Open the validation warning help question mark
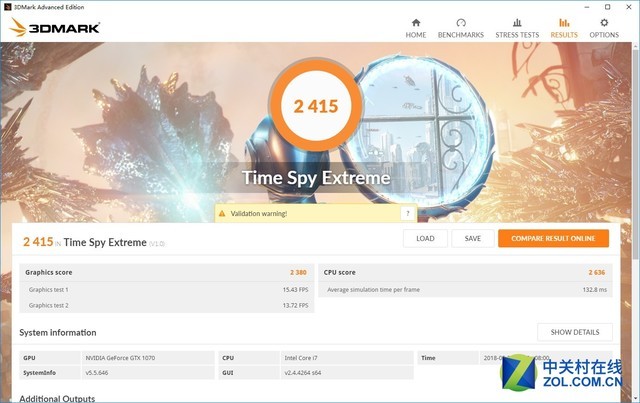The width and height of the screenshot is (640, 403). (407, 214)
